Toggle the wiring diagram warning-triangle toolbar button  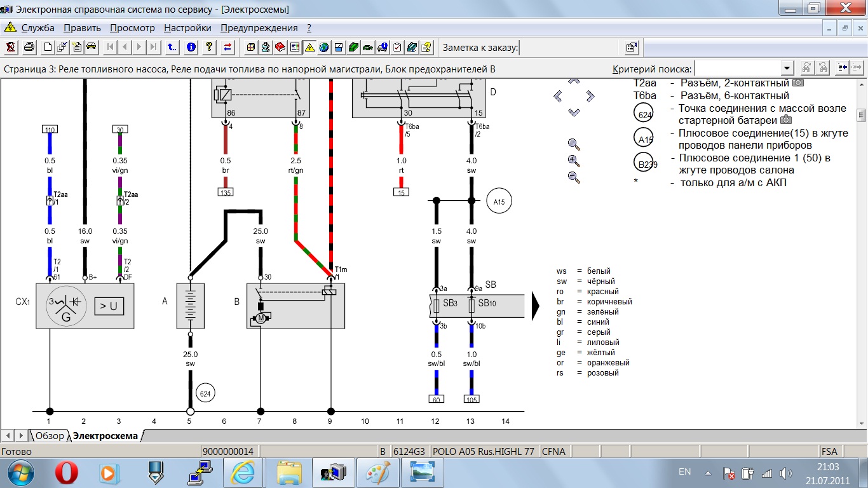click(x=309, y=47)
